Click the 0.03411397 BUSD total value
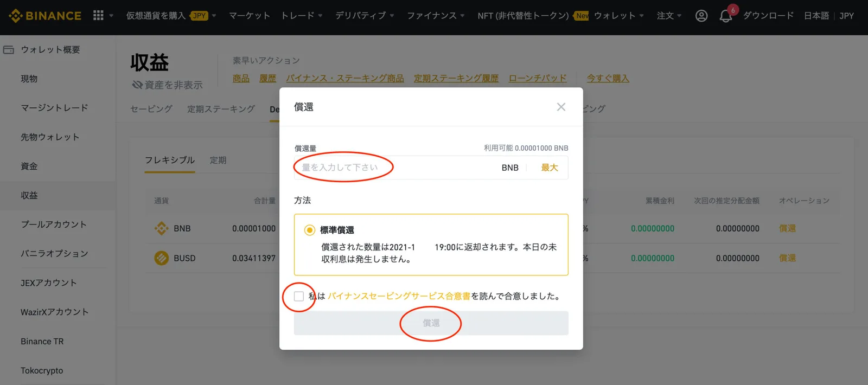This screenshot has height=385, width=868. pyautogui.click(x=254, y=258)
